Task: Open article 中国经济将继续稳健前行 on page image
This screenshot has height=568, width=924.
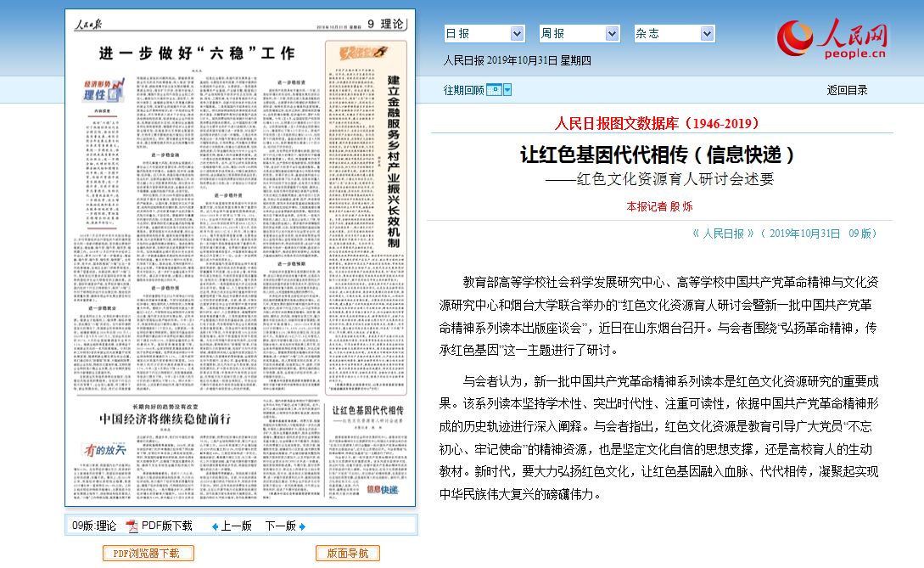Action: tap(165, 418)
